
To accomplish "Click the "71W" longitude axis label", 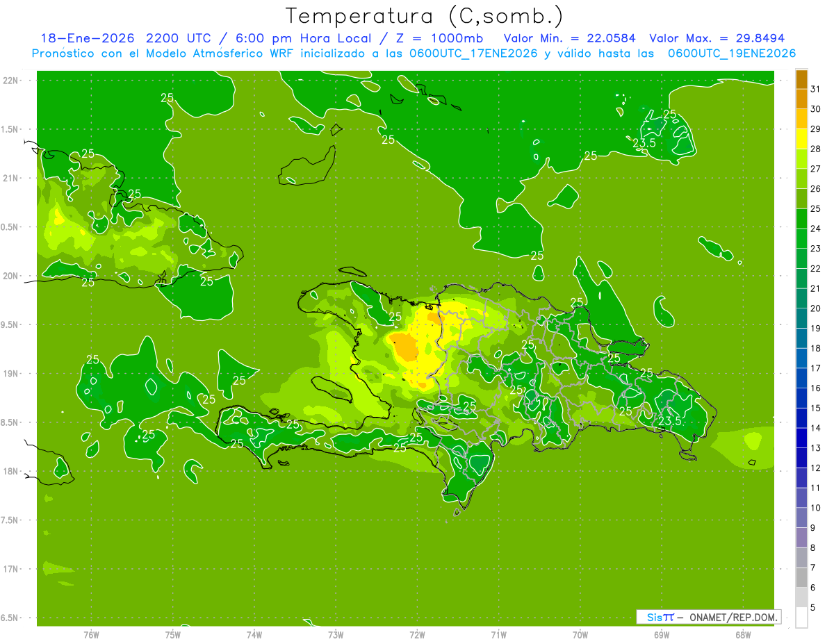I will tap(498, 634).
